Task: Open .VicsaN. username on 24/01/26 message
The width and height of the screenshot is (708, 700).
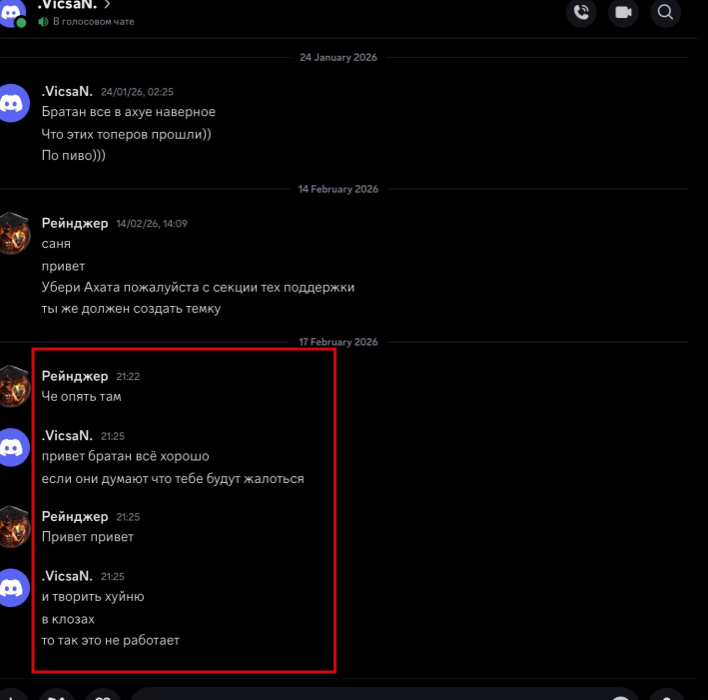Action: tap(67, 91)
